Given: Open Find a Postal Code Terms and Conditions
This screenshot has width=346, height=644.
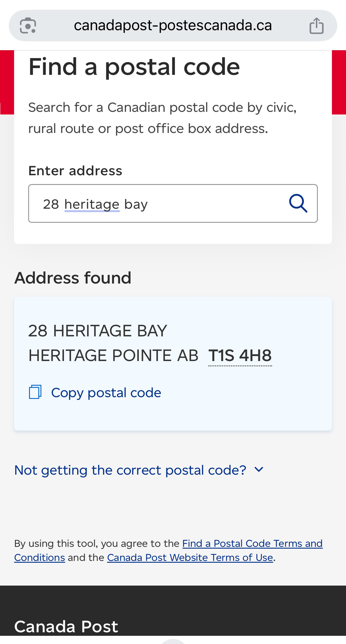Looking at the screenshot, I should [252, 544].
